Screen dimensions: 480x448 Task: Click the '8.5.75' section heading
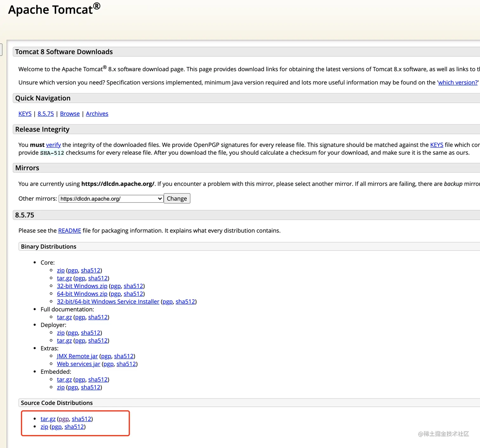(25, 215)
